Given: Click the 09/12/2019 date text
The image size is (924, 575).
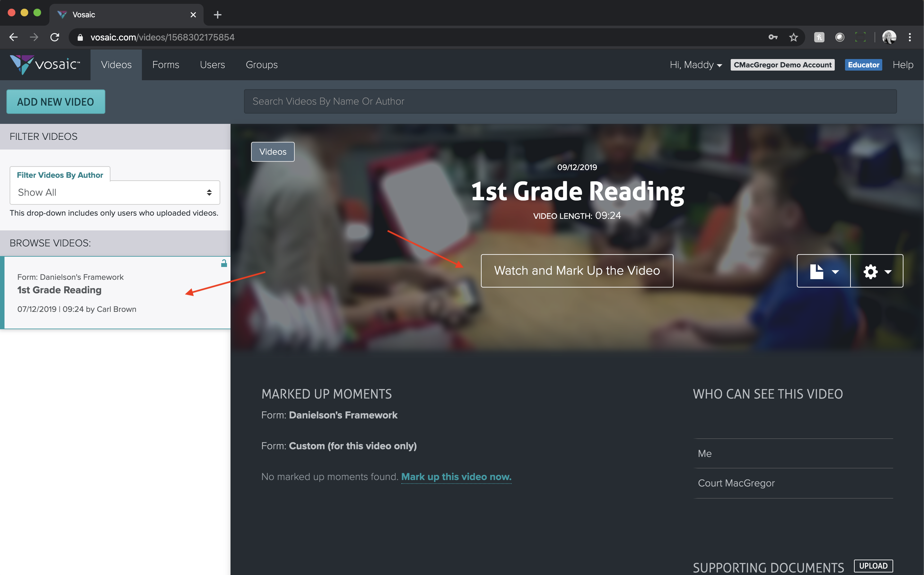Looking at the screenshot, I should coord(577,167).
